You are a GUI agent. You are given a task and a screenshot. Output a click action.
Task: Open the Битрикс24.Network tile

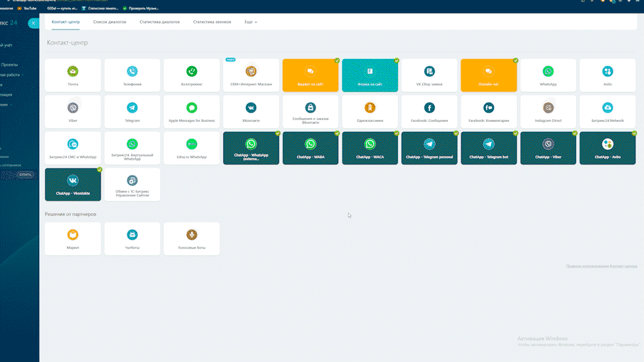click(607, 112)
